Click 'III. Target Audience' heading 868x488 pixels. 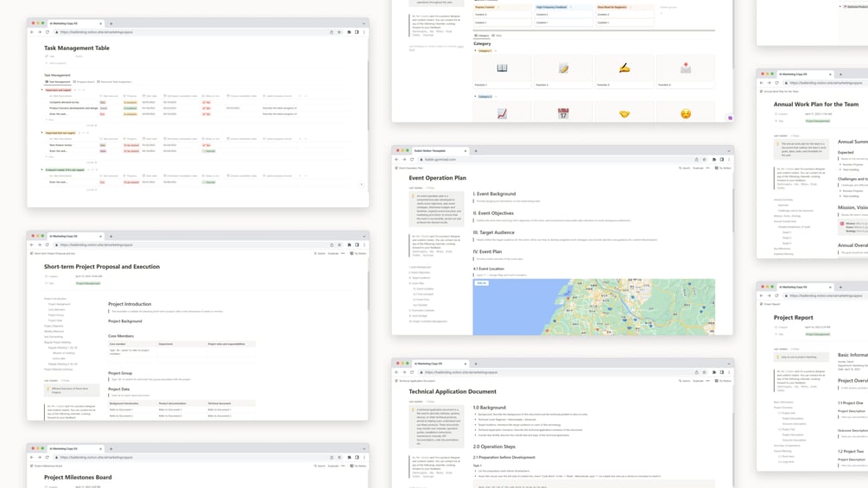click(494, 233)
